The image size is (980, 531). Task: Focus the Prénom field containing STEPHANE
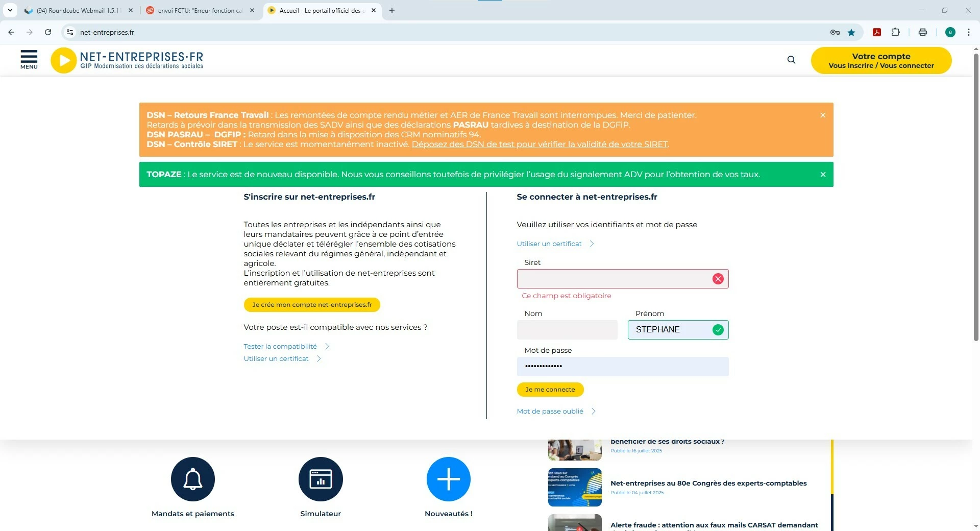[678, 330]
